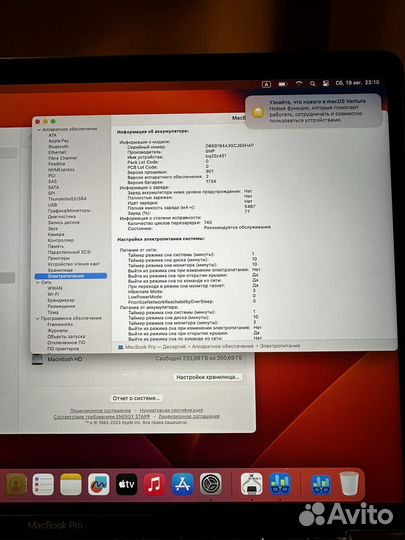
Task: Select 'Камера' in sidebar
Action: pos(56,234)
